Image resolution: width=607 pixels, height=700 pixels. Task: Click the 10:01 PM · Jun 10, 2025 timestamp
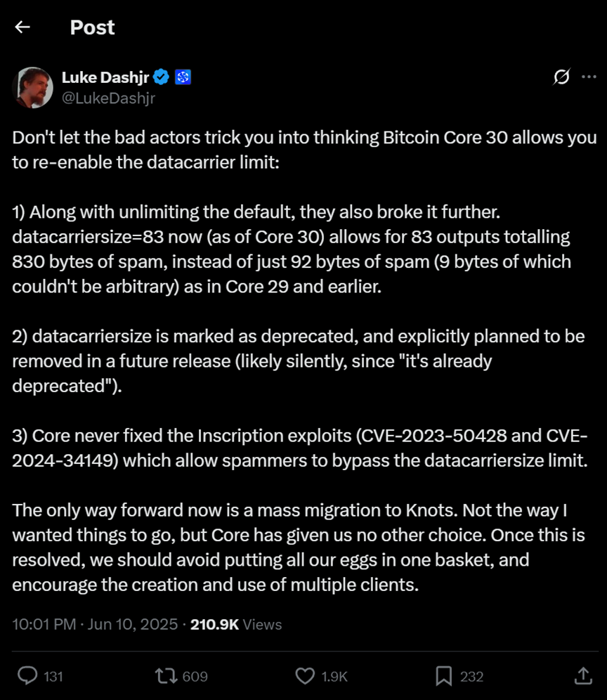(95, 624)
